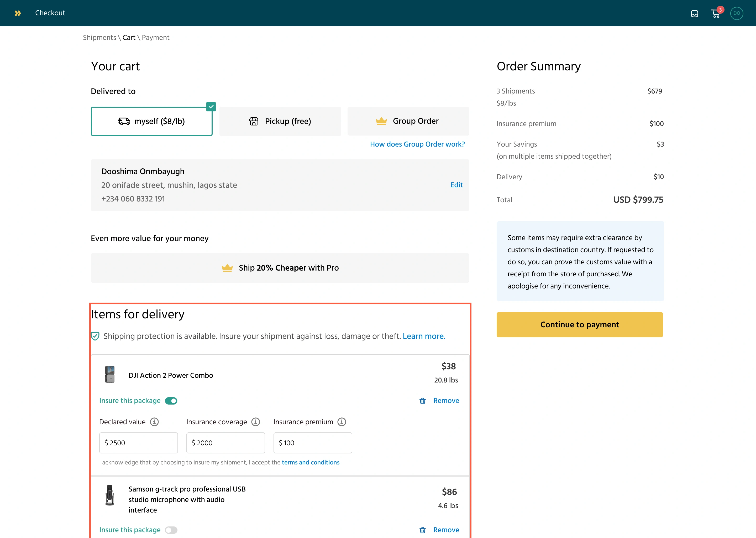Image resolution: width=756 pixels, height=538 pixels.
Task: Open How does Group Order work link
Action: 417,144
